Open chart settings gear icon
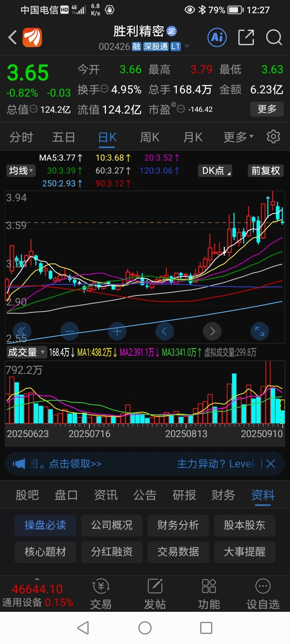 (273, 137)
